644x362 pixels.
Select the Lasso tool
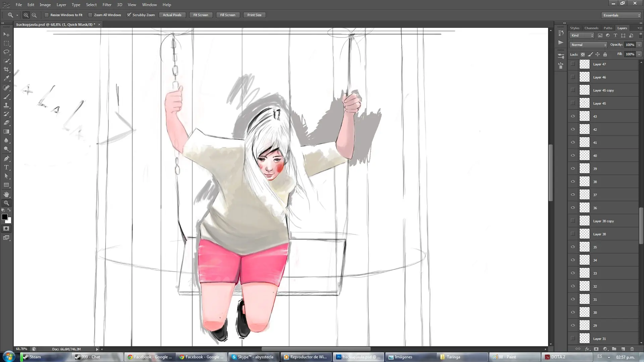click(6, 52)
